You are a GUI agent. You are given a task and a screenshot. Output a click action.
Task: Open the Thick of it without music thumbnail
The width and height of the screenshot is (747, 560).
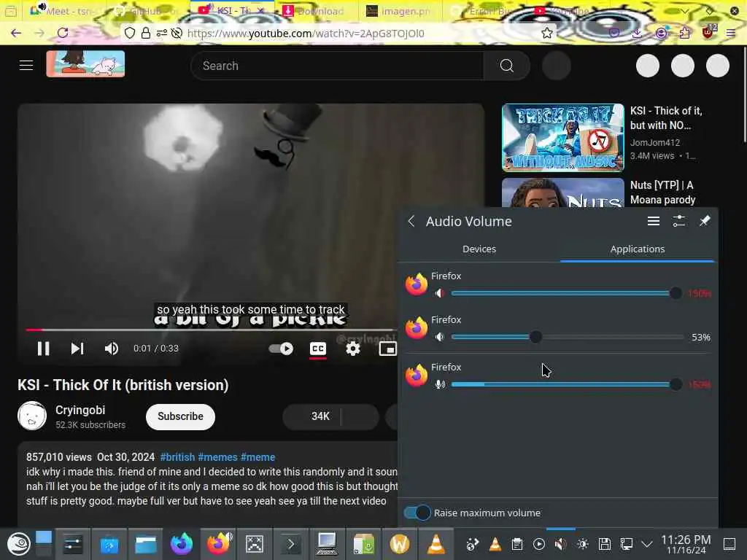coord(562,138)
